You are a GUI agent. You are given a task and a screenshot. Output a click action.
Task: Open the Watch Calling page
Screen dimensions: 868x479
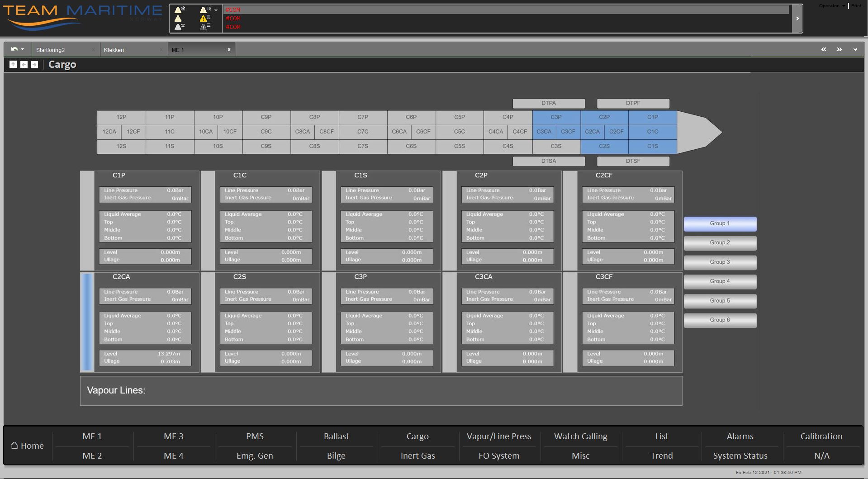tap(580, 436)
